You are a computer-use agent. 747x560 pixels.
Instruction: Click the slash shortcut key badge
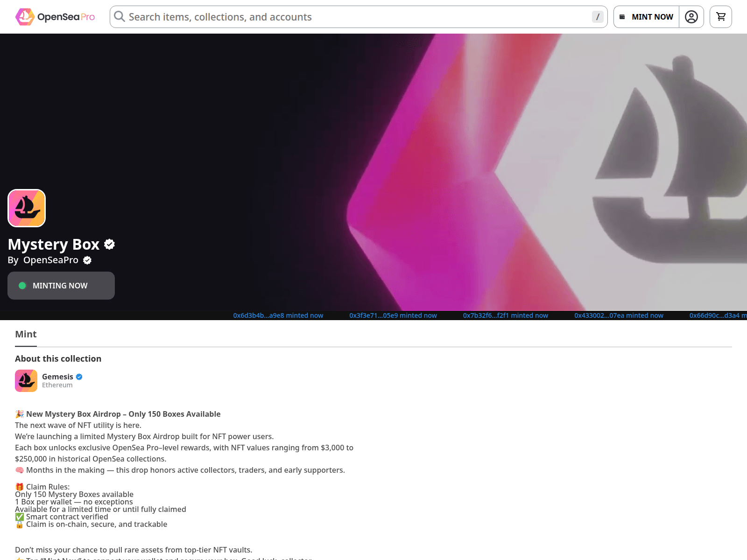pyautogui.click(x=598, y=17)
